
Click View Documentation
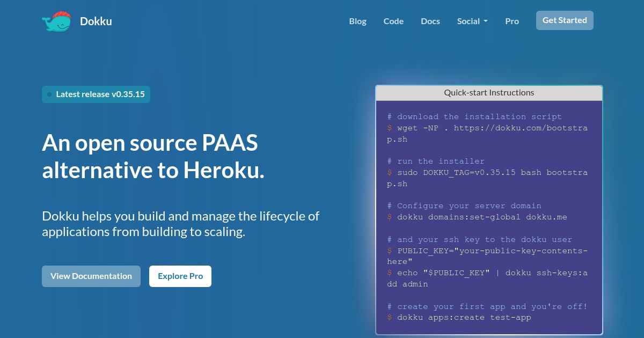(91, 276)
